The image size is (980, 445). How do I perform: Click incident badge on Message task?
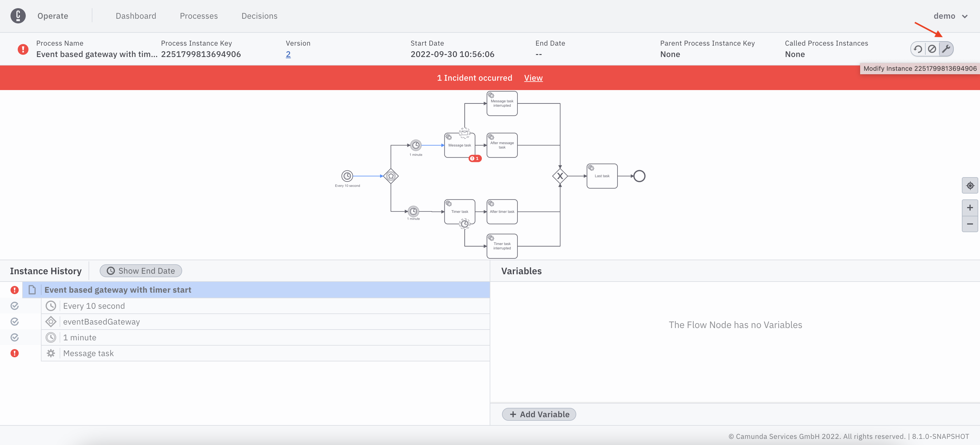(475, 158)
